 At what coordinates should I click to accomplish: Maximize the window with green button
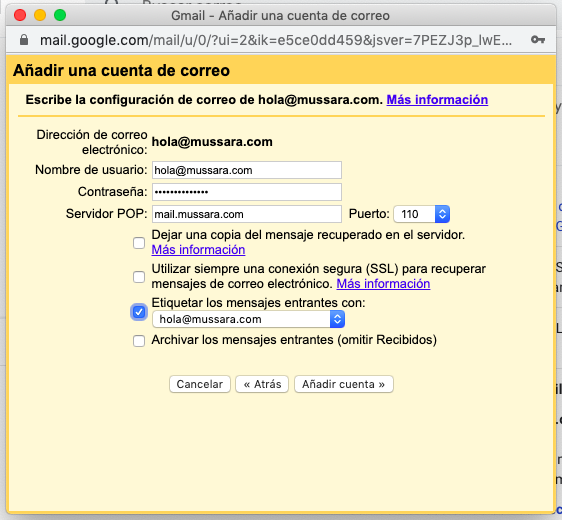point(60,15)
